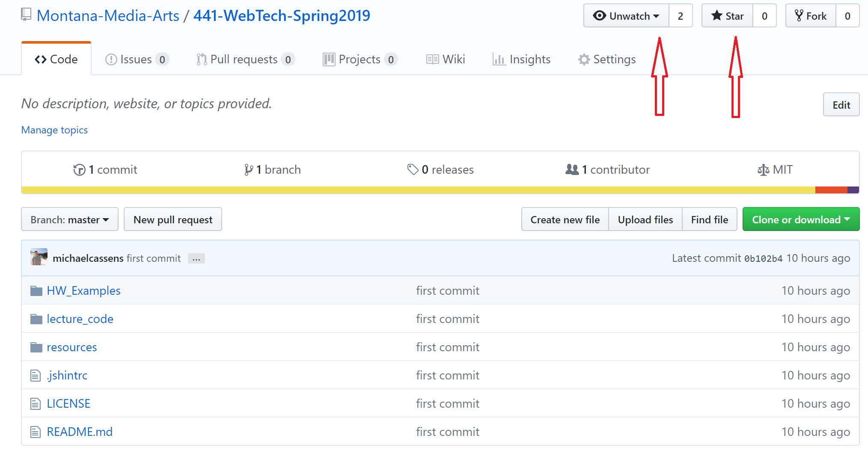
Task: Open the watchers count of 2
Action: (x=681, y=16)
